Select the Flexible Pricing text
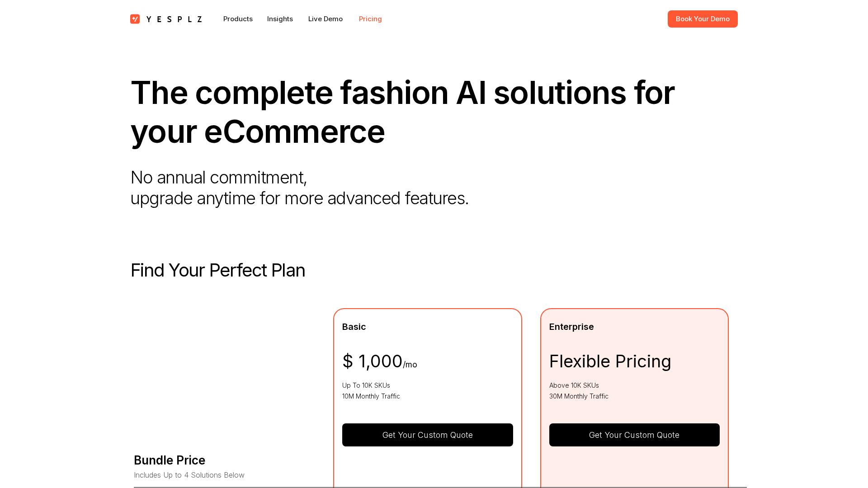This screenshot has height=488, width=868. (610, 361)
